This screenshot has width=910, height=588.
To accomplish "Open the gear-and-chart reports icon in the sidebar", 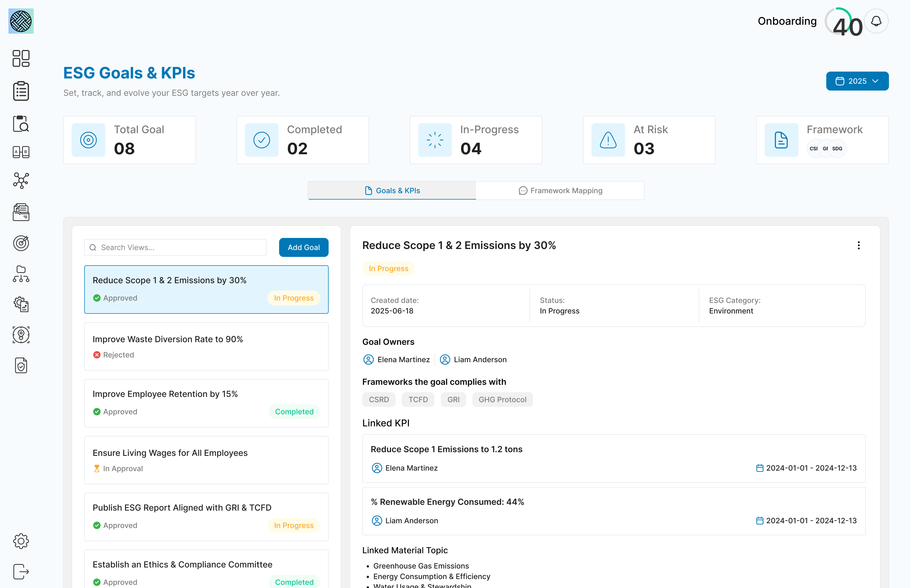I will point(21,304).
